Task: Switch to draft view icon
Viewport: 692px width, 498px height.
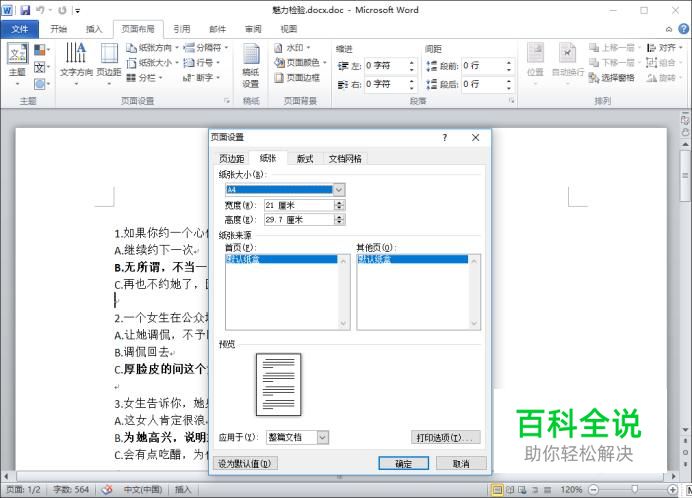Action: pos(547,490)
